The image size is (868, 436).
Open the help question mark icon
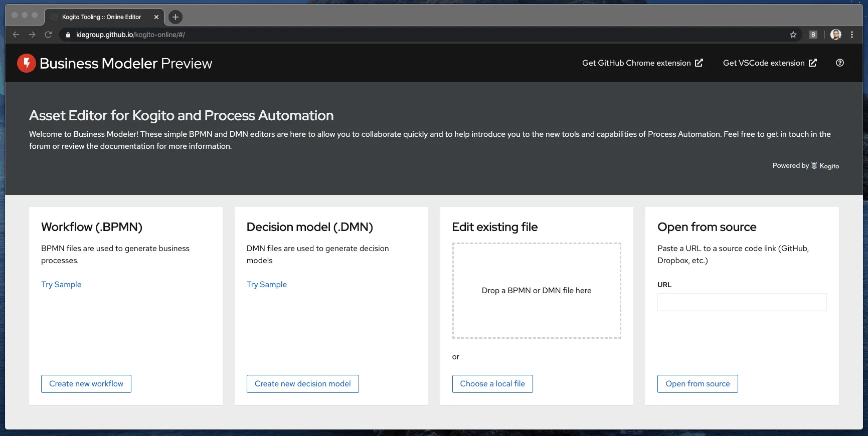click(x=840, y=63)
